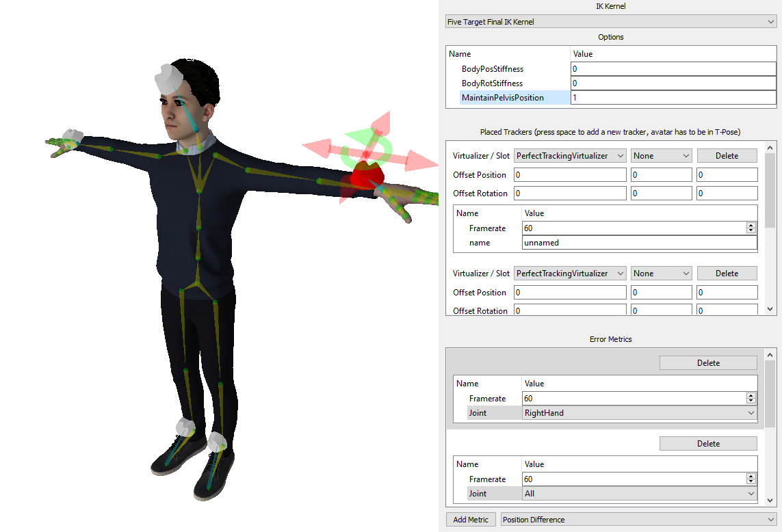Expand the Joint dropdown showing RightHand

tap(639, 413)
